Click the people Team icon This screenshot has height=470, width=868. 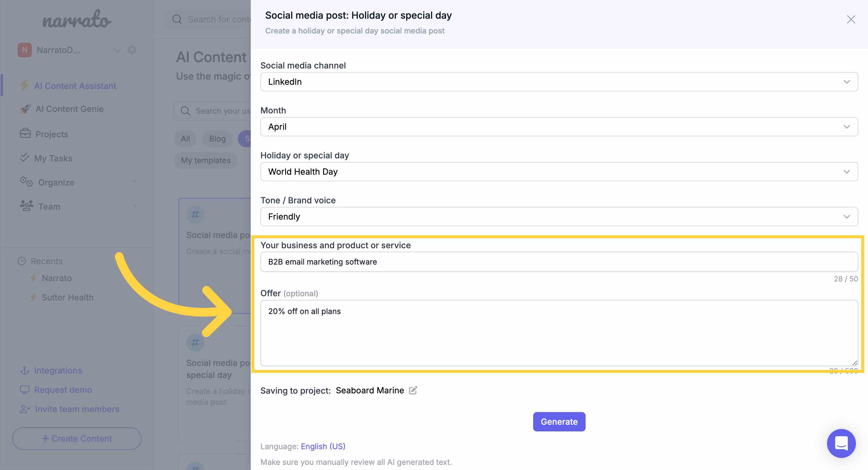(x=26, y=206)
